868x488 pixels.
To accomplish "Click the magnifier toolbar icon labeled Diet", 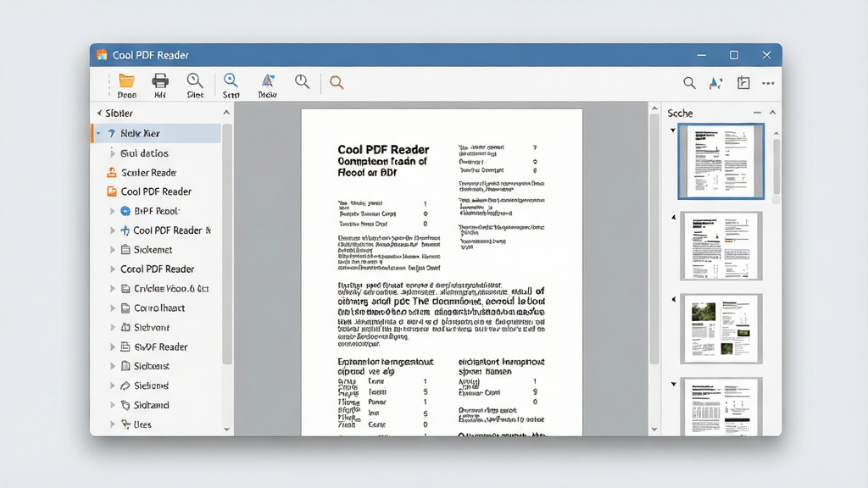I will click(x=195, y=80).
